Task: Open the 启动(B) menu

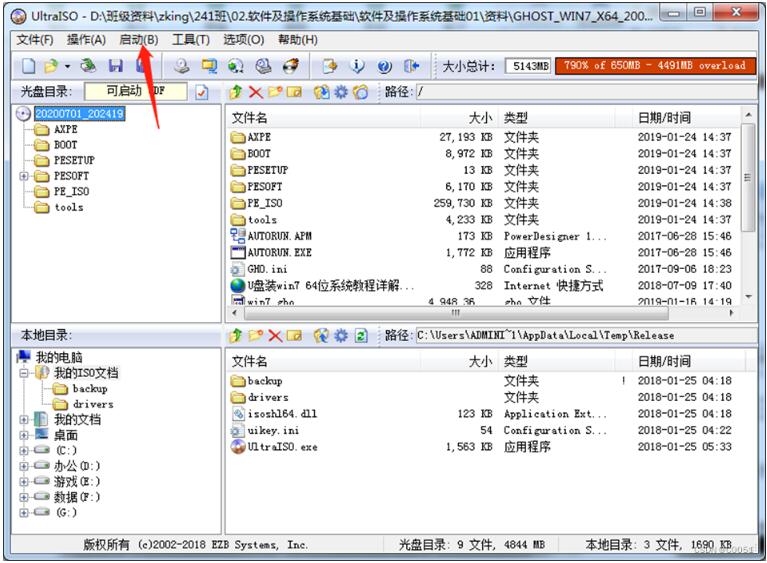Action: [138, 39]
